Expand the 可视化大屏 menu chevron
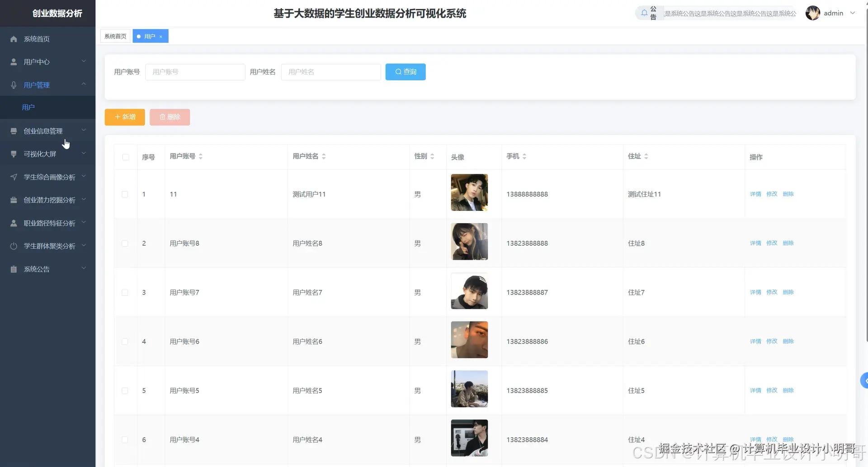The height and width of the screenshot is (467, 868). point(84,153)
